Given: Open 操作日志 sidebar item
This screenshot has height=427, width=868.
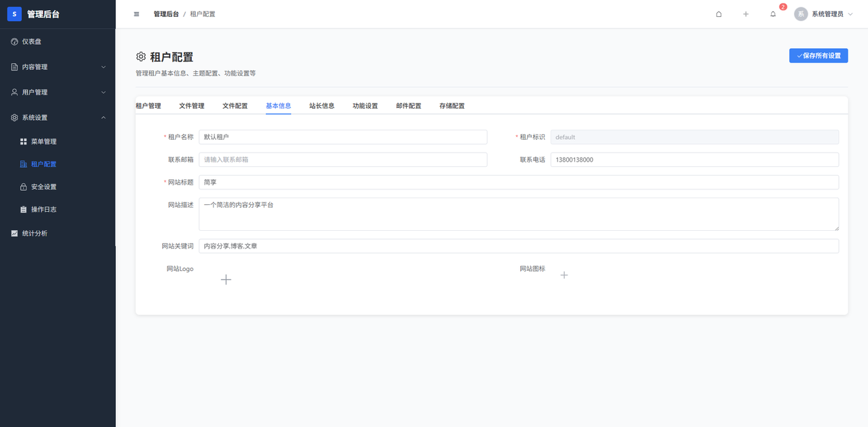Looking at the screenshot, I should [58, 209].
